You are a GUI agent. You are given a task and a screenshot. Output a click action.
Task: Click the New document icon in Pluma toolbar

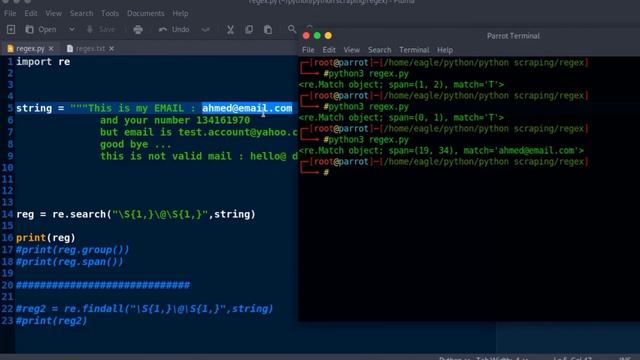tap(11, 29)
